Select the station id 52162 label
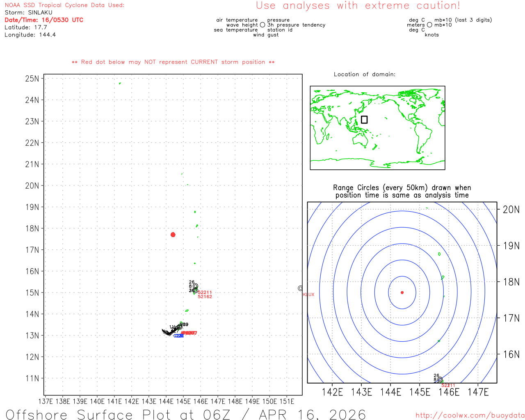This screenshot has width=525, height=420. [x=205, y=297]
